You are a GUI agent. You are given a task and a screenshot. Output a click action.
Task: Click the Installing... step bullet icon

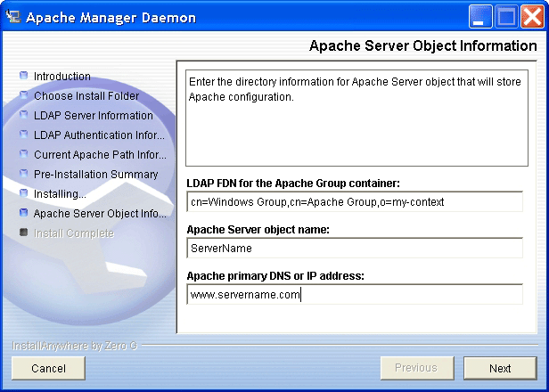click(23, 192)
